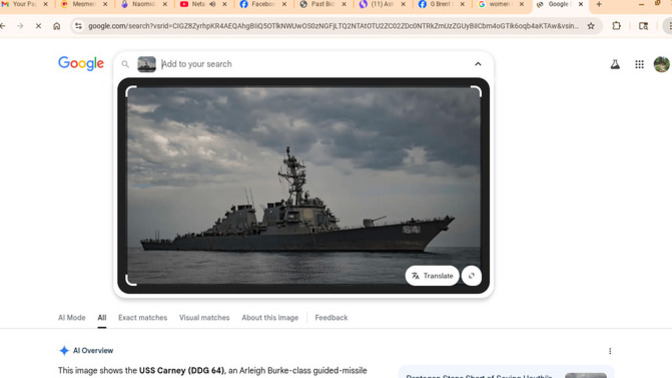The height and width of the screenshot is (378, 672).
Task: Collapse the image search panel chevron
Action: tap(478, 64)
